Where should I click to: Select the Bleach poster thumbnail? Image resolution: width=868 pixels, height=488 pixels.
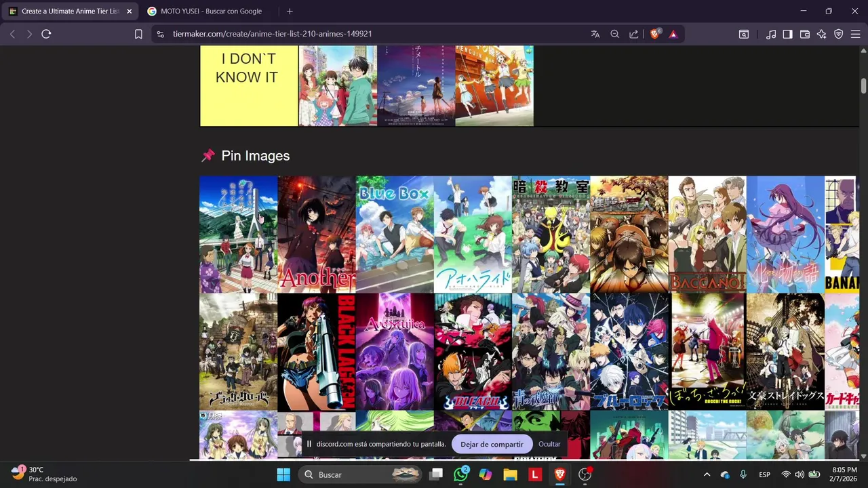(473, 352)
